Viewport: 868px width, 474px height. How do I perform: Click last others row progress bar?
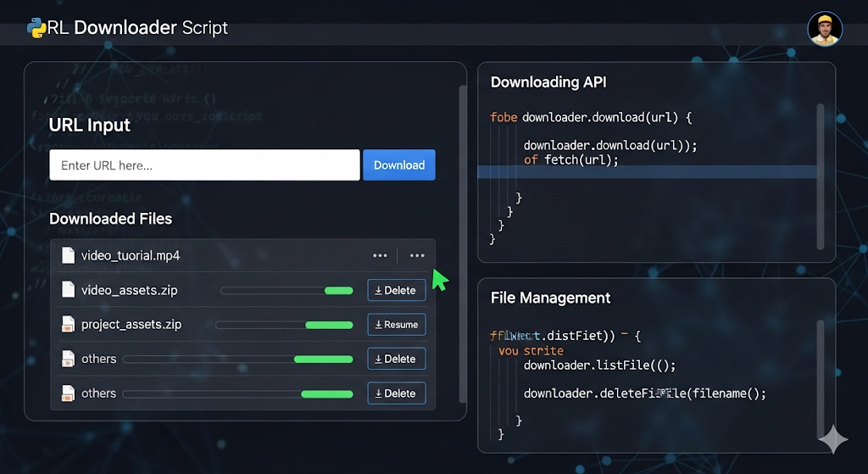(x=238, y=394)
